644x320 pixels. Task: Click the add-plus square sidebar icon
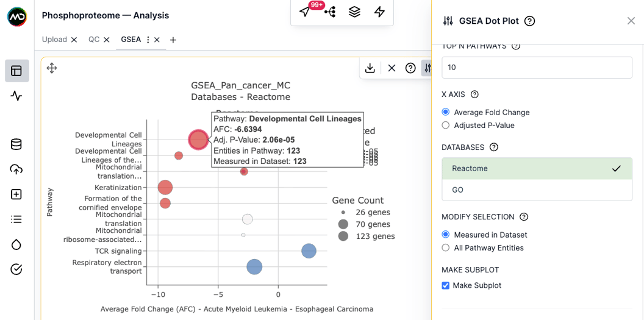coord(16,194)
